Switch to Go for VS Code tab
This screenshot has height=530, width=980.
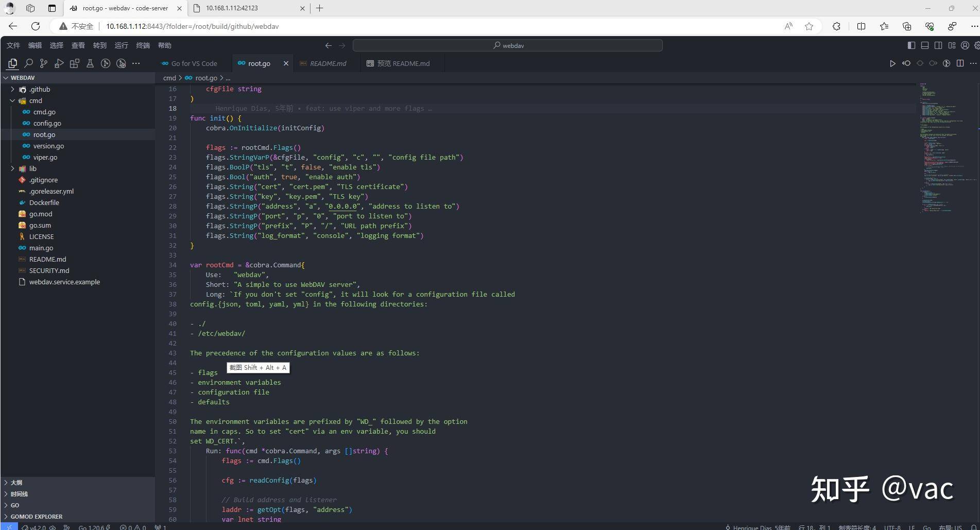click(194, 63)
